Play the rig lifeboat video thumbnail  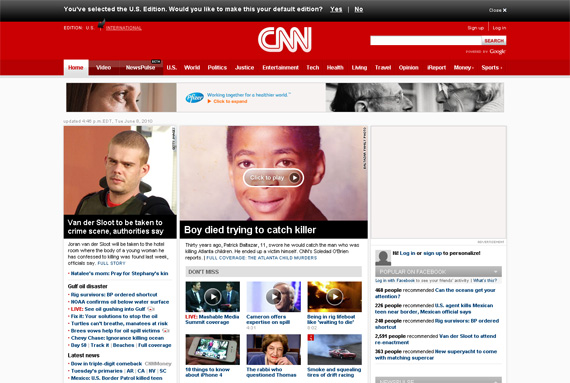point(334,297)
